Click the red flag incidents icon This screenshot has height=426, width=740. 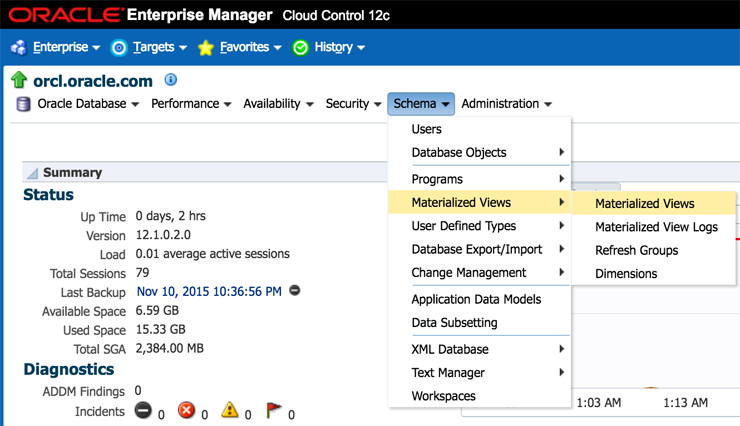[x=275, y=410]
